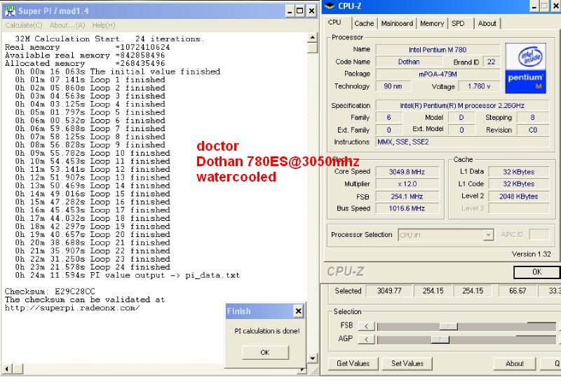The image size is (561, 392).
Task: Click the Intel Pentium M logo
Action: [525, 68]
